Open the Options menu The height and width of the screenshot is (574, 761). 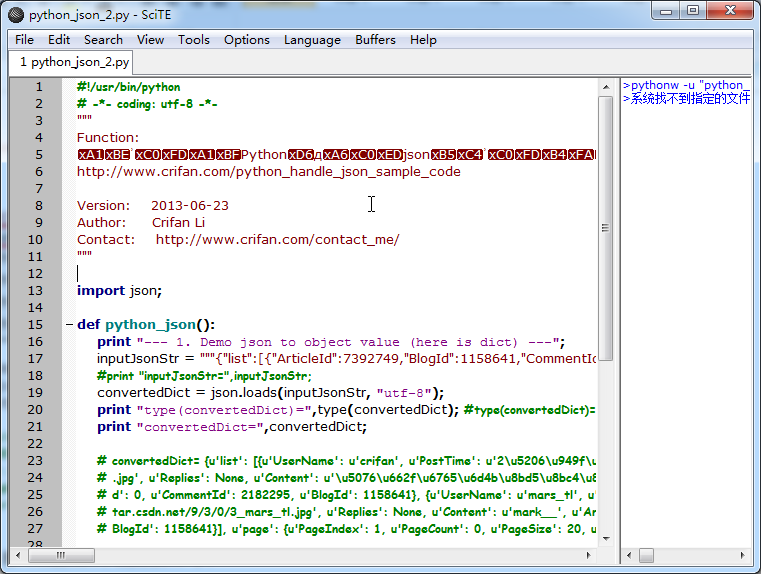(247, 40)
